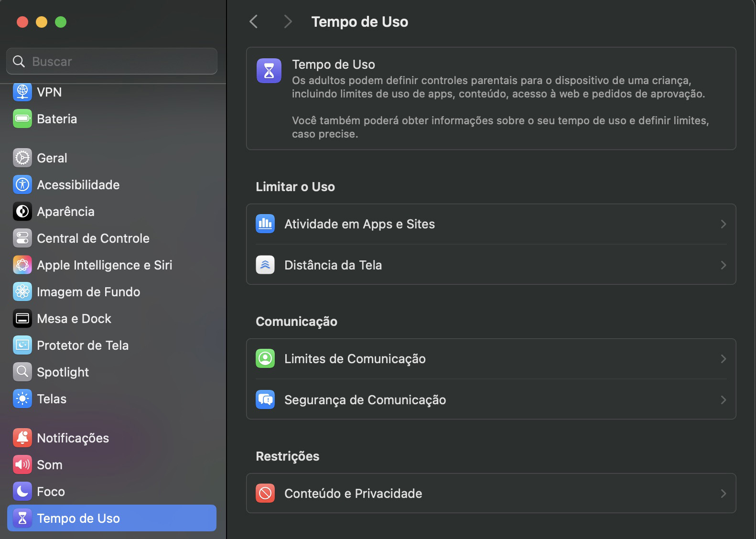This screenshot has width=756, height=539.
Task: Expand Distância da Tela chevron
Action: (723, 265)
